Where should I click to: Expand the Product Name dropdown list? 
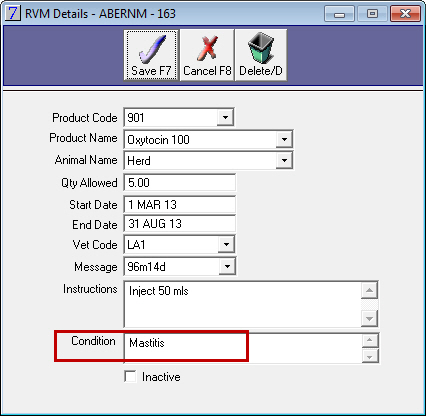[x=284, y=139]
